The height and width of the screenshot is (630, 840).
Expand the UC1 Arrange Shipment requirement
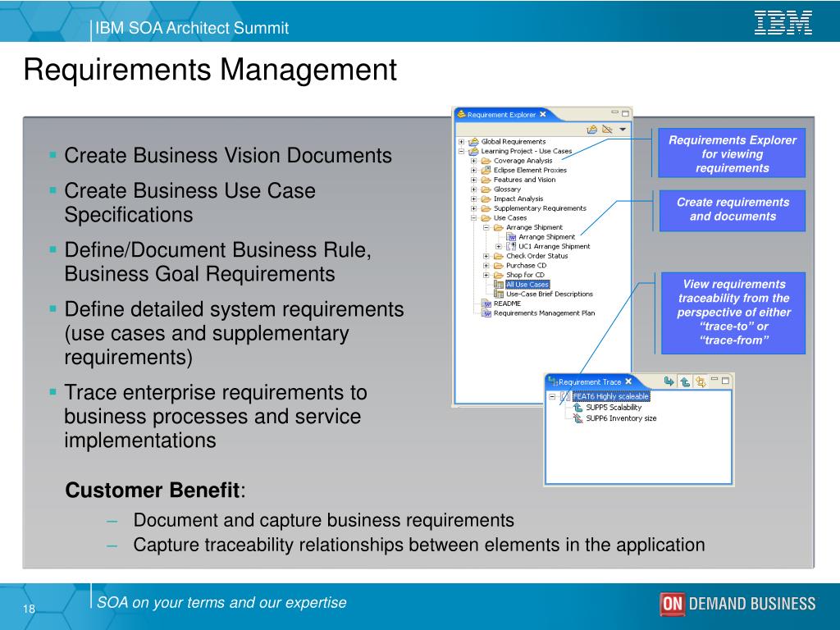(x=499, y=246)
